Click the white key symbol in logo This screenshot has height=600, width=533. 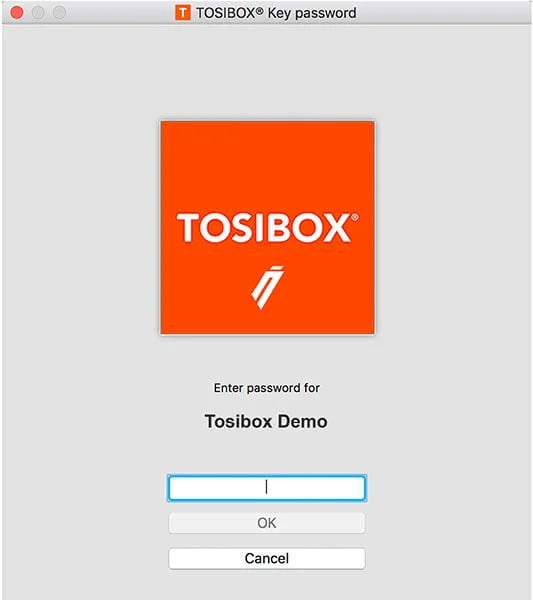pyautogui.click(x=267, y=287)
